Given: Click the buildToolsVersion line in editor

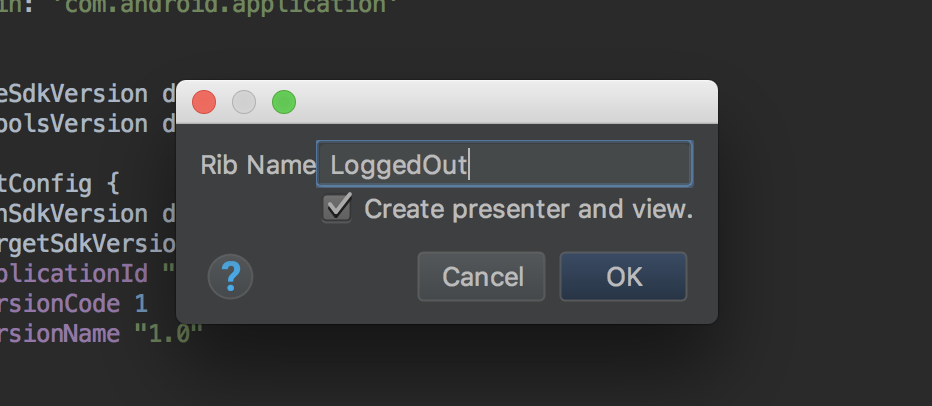Looking at the screenshot, I should 88,124.
